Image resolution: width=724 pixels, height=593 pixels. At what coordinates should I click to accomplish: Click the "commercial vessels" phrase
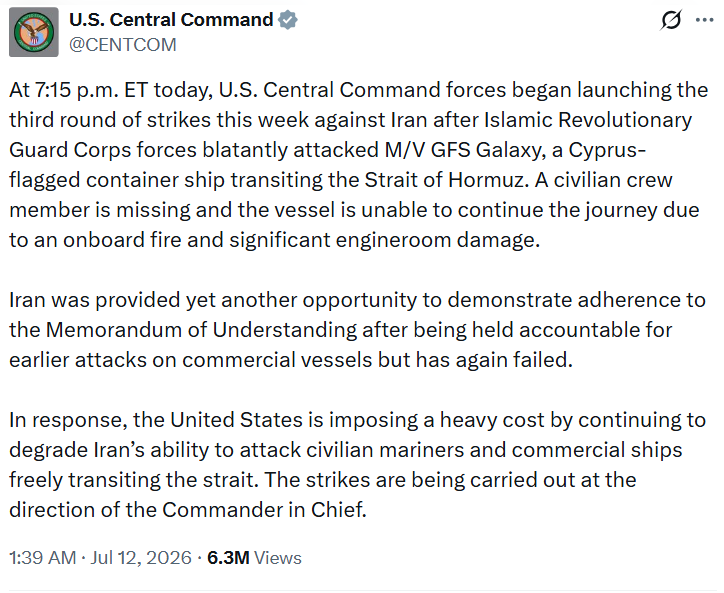point(277,360)
